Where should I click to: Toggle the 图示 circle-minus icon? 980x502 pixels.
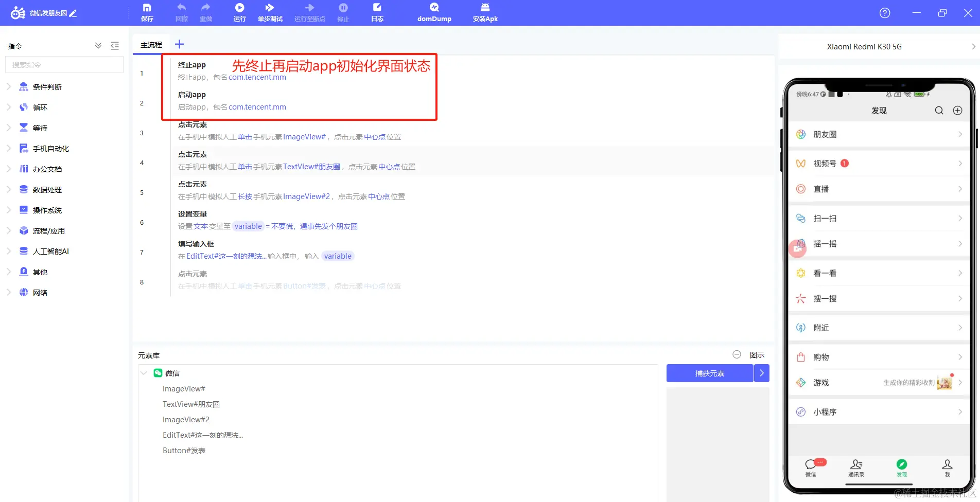(x=737, y=354)
